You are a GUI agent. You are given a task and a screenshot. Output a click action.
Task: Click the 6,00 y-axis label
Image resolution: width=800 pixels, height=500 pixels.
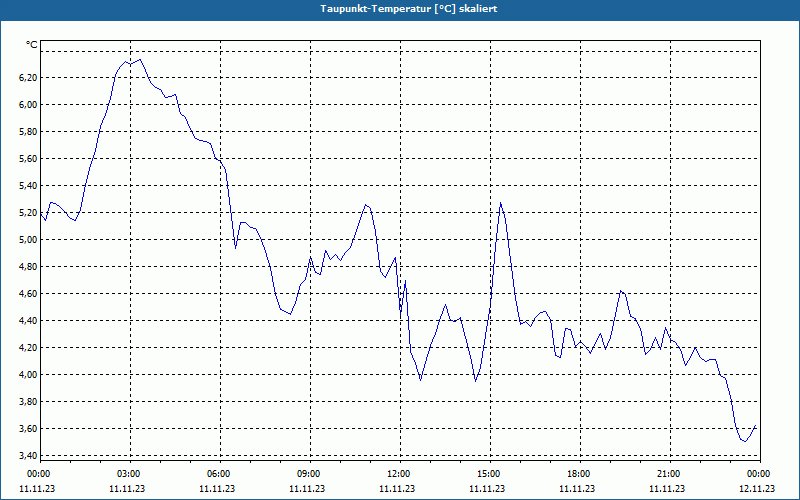[28, 105]
